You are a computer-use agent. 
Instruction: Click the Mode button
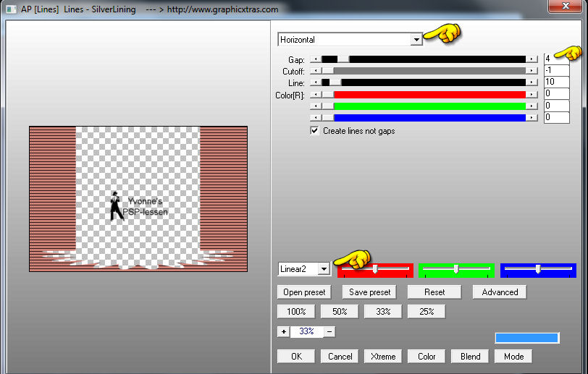(513, 357)
